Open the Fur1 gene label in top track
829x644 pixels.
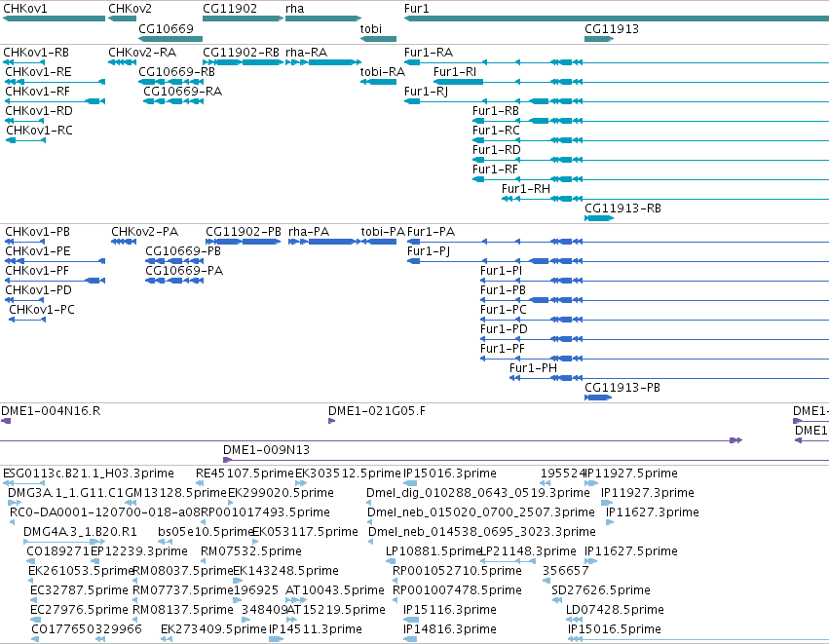tap(417, 9)
